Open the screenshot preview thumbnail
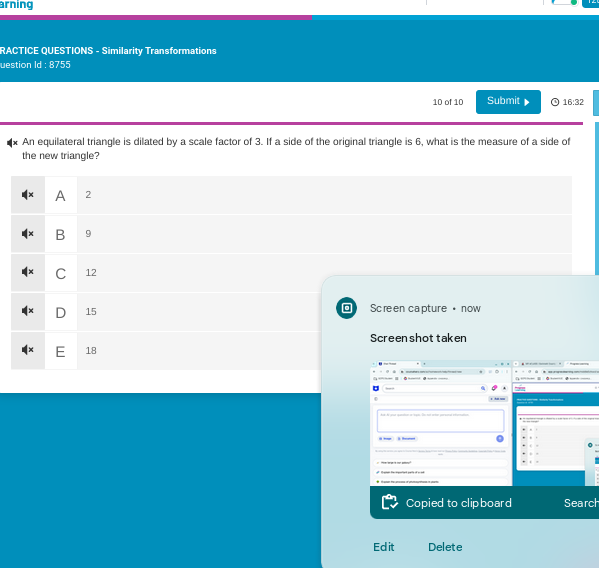The width and height of the screenshot is (599, 568). point(484,423)
